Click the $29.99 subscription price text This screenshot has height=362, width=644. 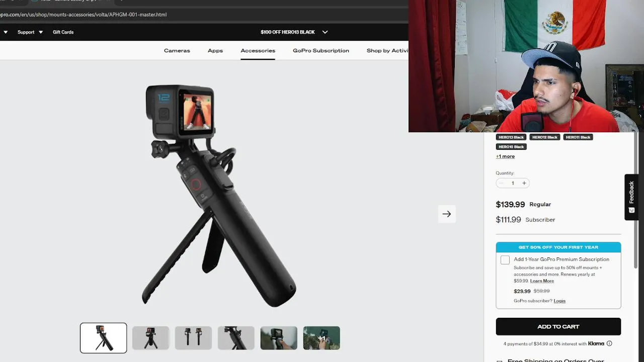[522, 291]
